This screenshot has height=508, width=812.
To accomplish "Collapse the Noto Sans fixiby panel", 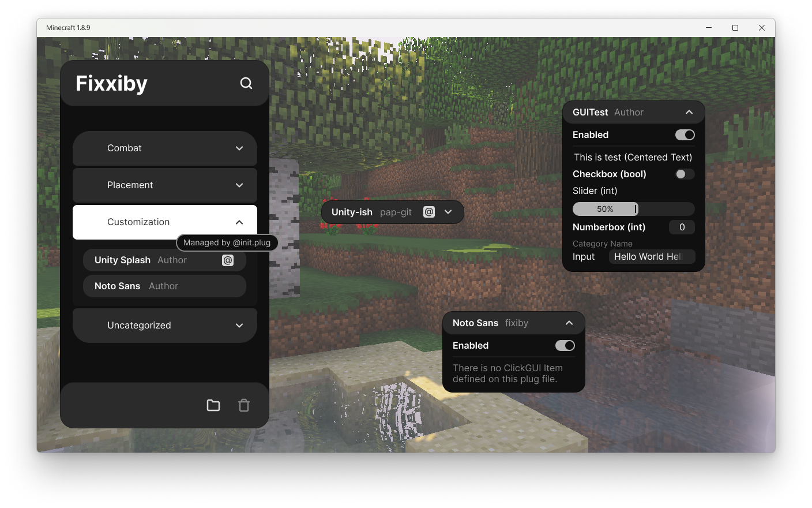I will [569, 323].
